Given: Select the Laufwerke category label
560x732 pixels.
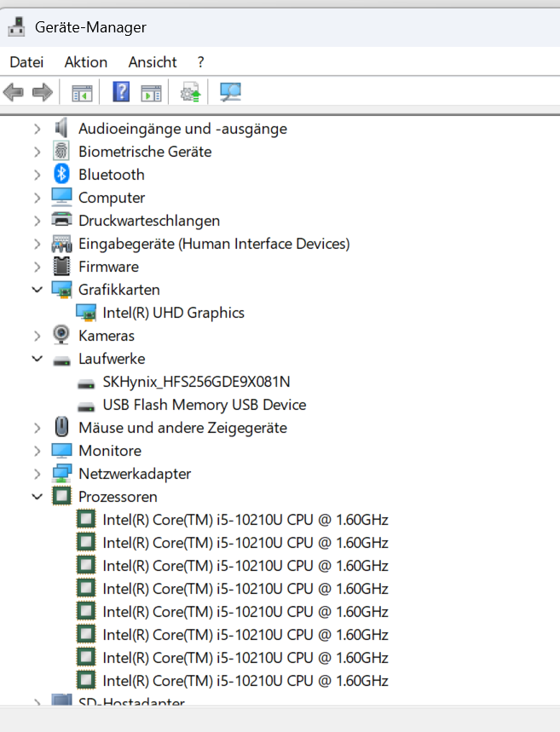Looking at the screenshot, I should tap(112, 359).
